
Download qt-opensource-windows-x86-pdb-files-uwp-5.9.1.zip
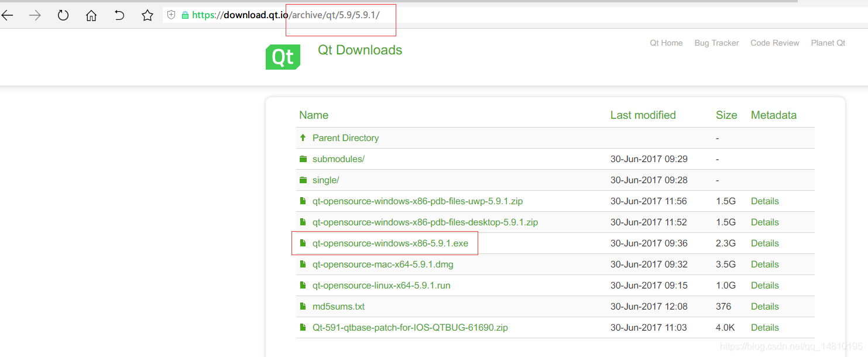click(417, 201)
